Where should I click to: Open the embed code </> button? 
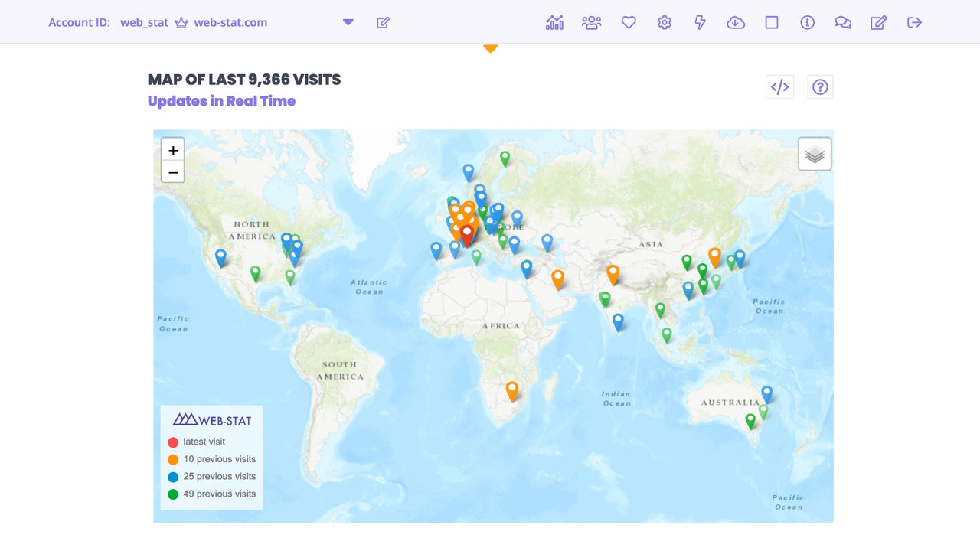[779, 86]
